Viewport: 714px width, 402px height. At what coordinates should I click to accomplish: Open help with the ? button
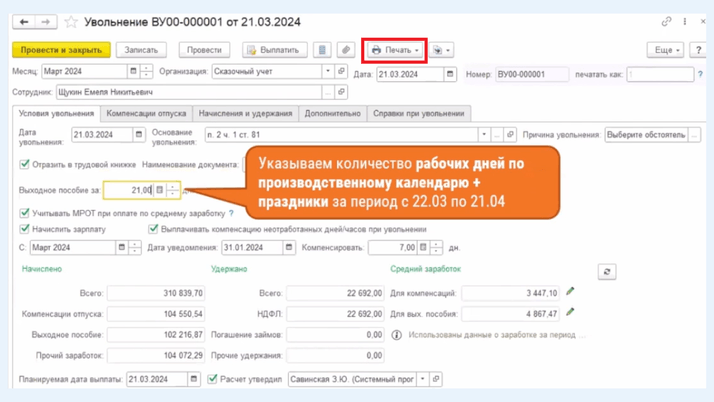click(x=698, y=50)
